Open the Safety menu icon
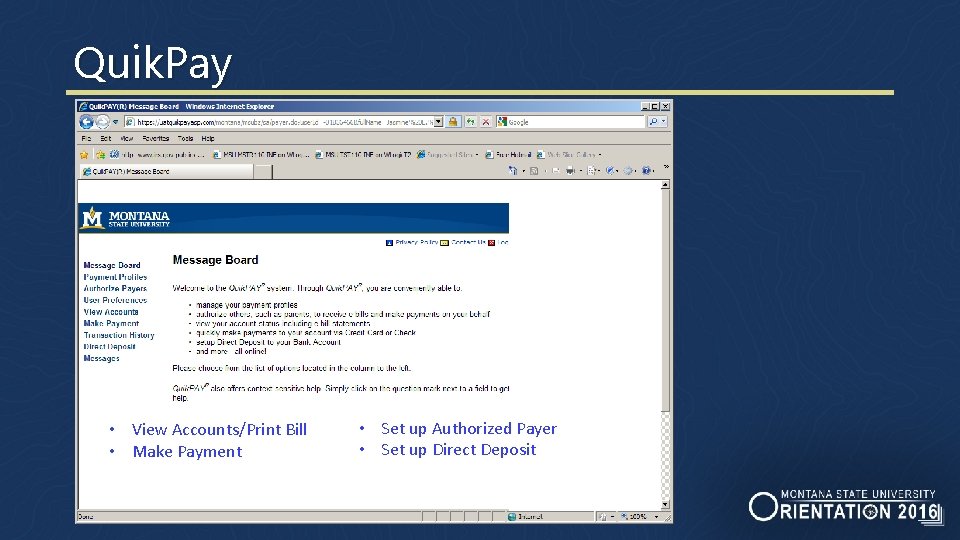960x540 pixels. tap(610, 171)
